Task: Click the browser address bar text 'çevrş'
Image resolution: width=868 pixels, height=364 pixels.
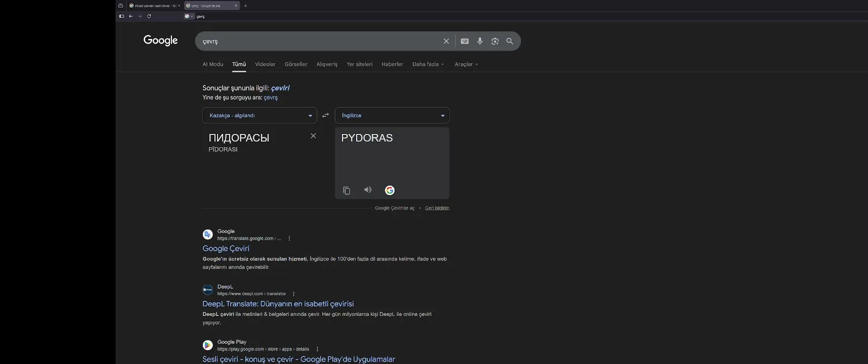Action: point(201,16)
